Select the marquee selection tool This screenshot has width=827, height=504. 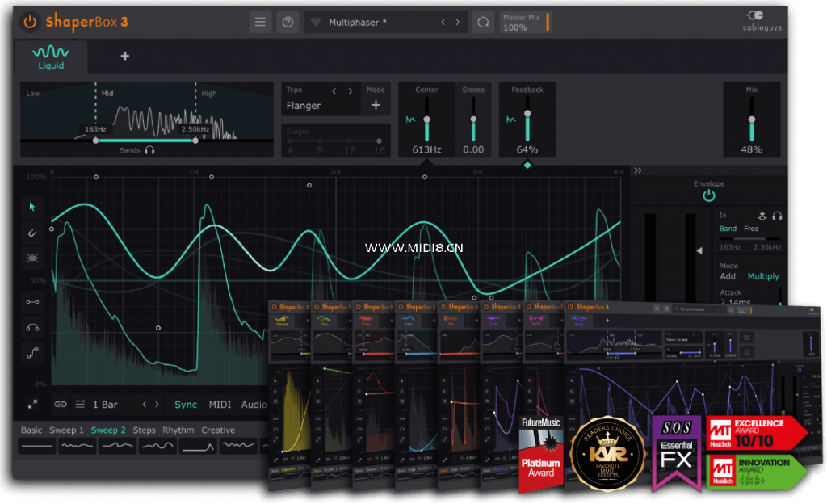pyautogui.click(x=33, y=258)
